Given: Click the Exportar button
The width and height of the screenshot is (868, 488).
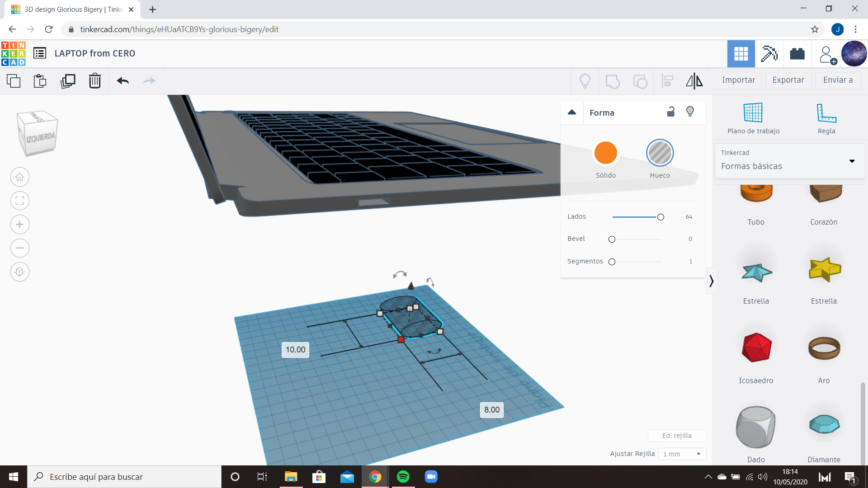Looking at the screenshot, I should point(788,80).
